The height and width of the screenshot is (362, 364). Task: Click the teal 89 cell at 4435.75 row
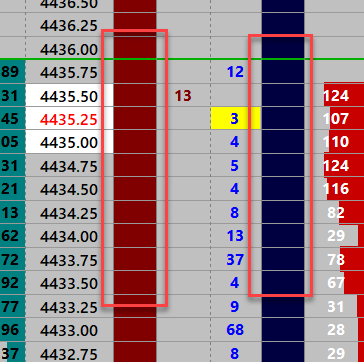pos(12,72)
